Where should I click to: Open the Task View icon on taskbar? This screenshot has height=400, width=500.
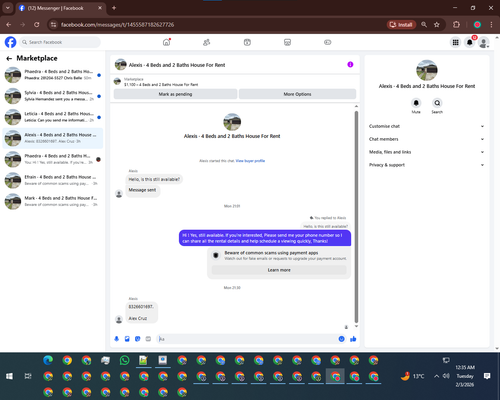28,376
